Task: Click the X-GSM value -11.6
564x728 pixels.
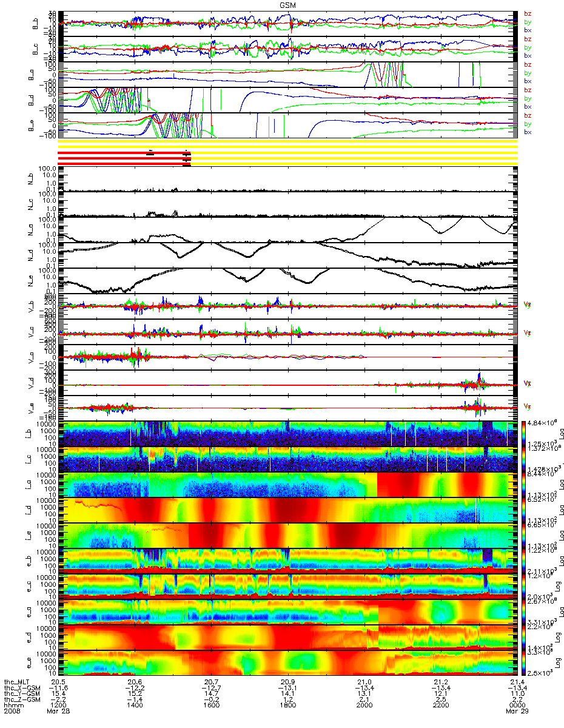Action: tap(58, 689)
